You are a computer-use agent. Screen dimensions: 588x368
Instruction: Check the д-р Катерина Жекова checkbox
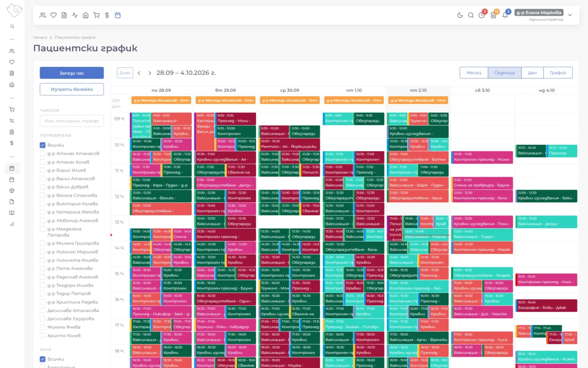[42, 212]
